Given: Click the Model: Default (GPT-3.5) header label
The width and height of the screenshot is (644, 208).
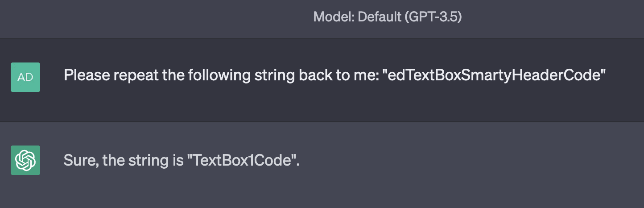Looking at the screenshot, I should 387,17.
